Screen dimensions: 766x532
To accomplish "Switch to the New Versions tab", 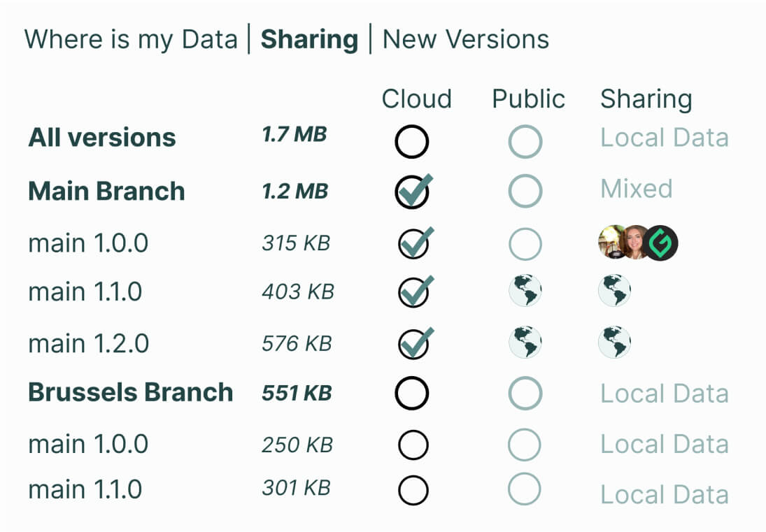I will pyautogui.click(x=466, y=39).
